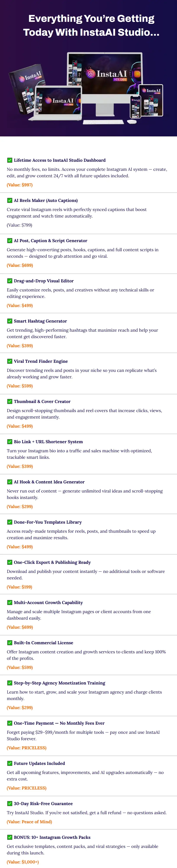
Task: Click the One-Click Export & Publishing Ready heading
Action: [52, 562]
